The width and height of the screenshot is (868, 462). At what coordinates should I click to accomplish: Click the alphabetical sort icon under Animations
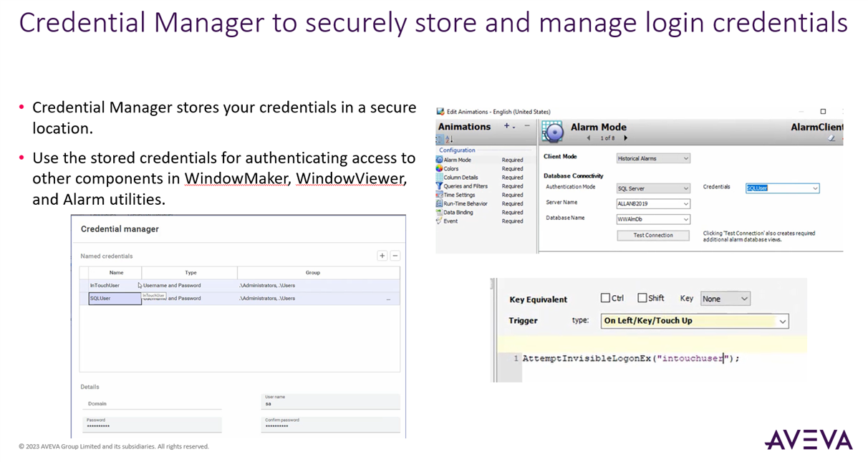pos(449,139)
